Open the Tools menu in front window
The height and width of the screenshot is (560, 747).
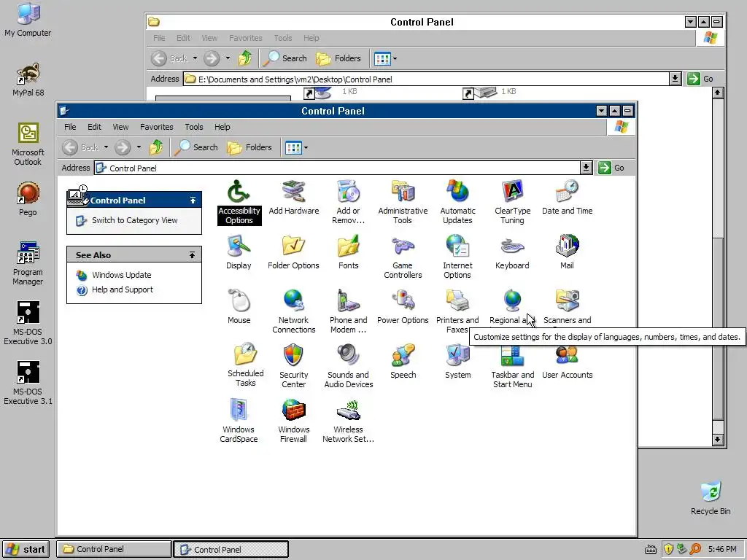tap(194, 127)
